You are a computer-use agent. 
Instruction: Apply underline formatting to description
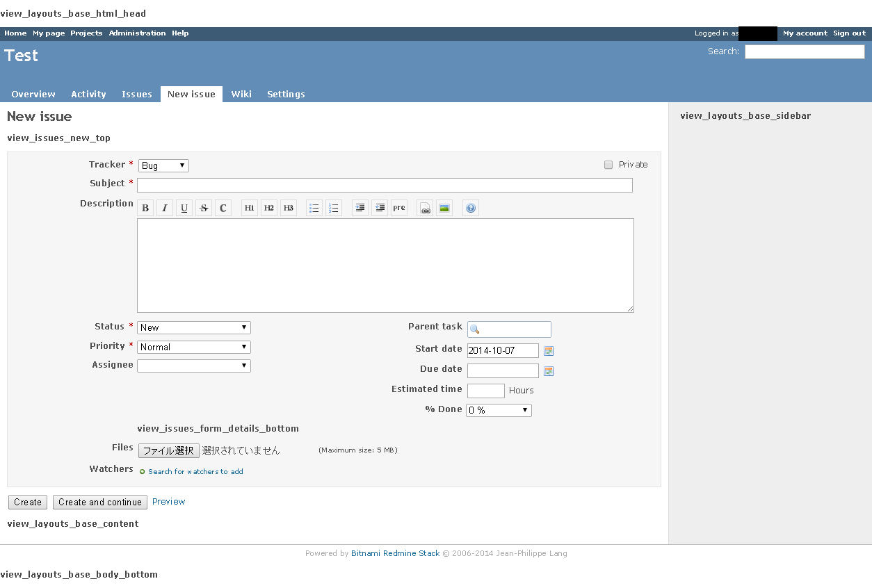coord(184,207)
